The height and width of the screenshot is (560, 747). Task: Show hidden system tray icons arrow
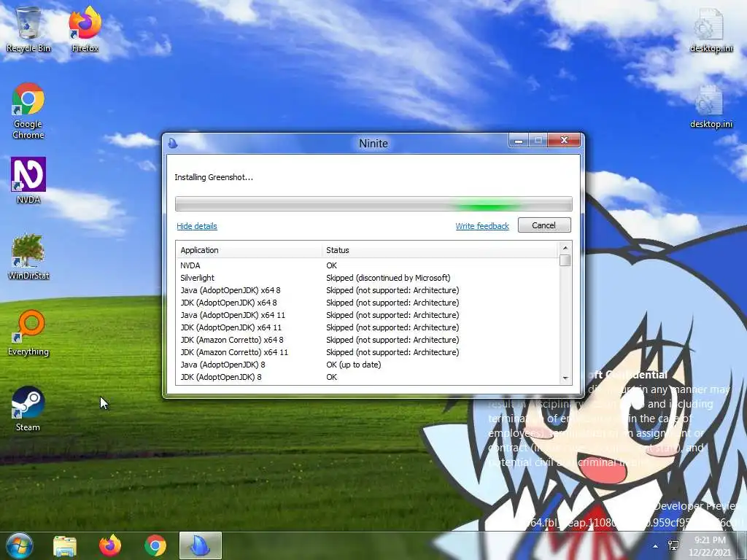656,547
